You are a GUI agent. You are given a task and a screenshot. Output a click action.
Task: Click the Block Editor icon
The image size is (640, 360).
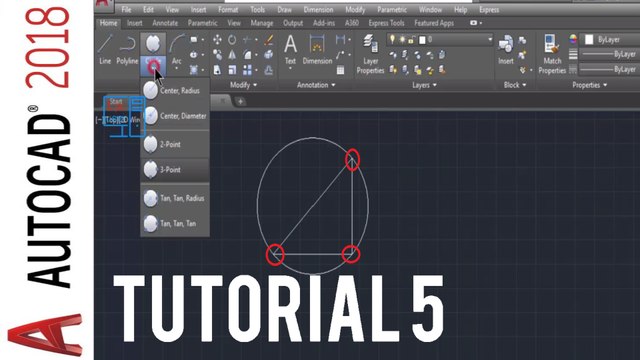pyautogui.click(x=522, y=55)
